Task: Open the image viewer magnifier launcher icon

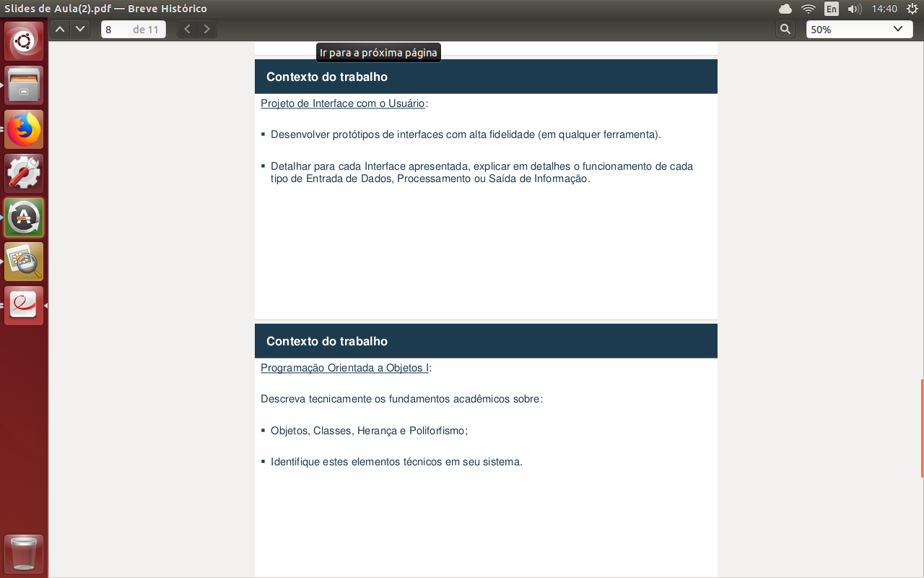Action: tap(24, 262)
